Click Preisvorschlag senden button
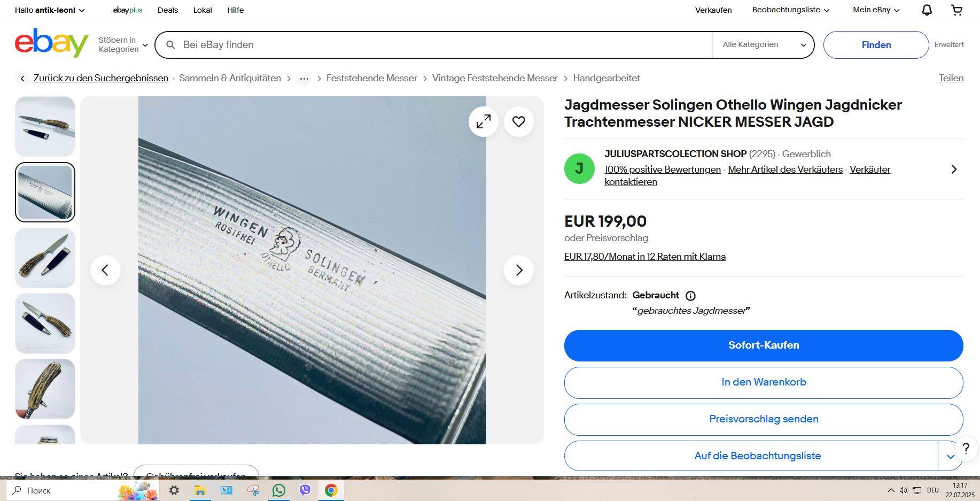Screen dimensions: 980x501 764,419
